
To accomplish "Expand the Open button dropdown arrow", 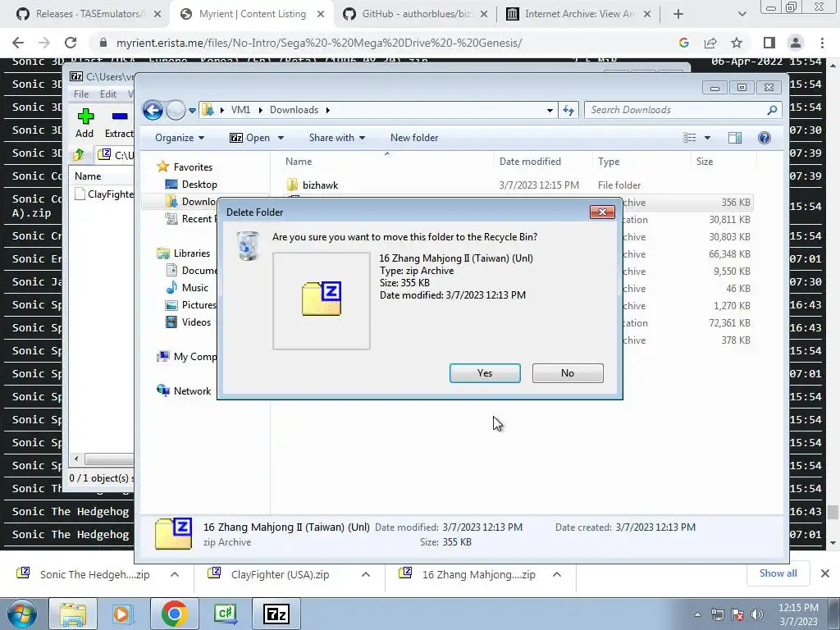I will pyautogui.click(x=281, y=138).
